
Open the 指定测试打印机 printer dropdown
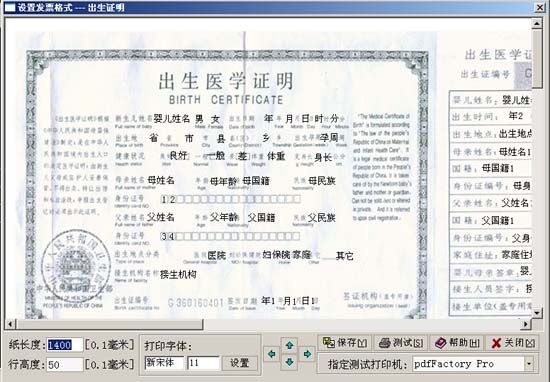(x=529, y=364)
